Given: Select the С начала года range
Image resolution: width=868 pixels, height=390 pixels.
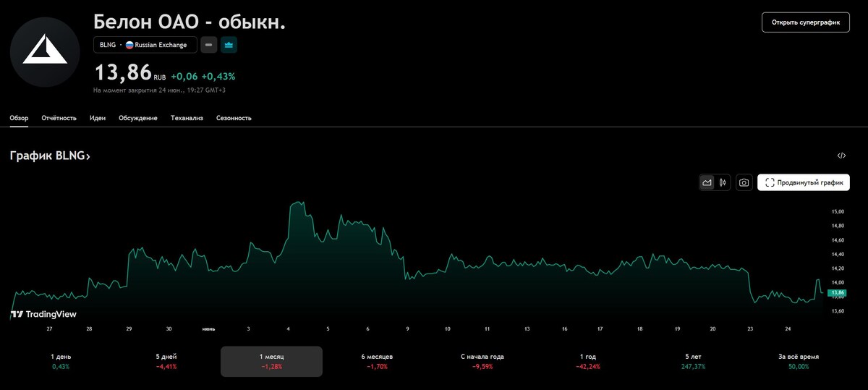Looking at the screenshot, I should (482, 361).
